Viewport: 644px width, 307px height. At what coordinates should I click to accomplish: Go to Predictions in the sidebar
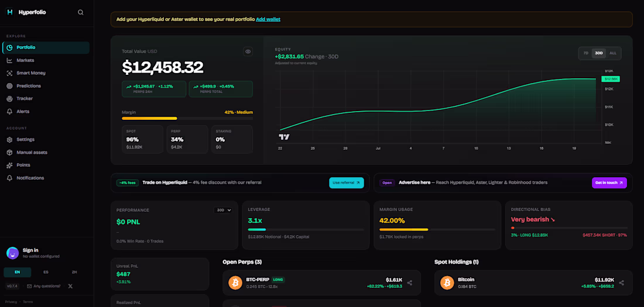[x=46, y=86]
